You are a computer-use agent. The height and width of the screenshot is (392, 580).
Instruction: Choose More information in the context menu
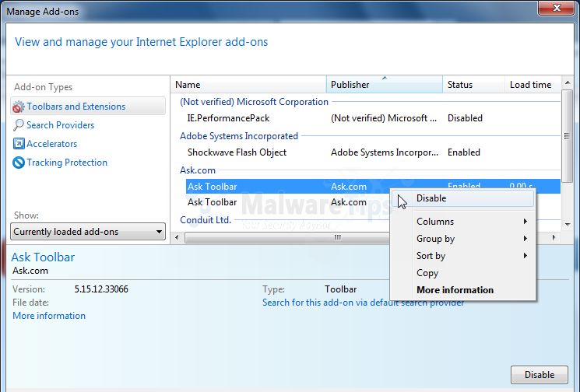coord(462,290)
